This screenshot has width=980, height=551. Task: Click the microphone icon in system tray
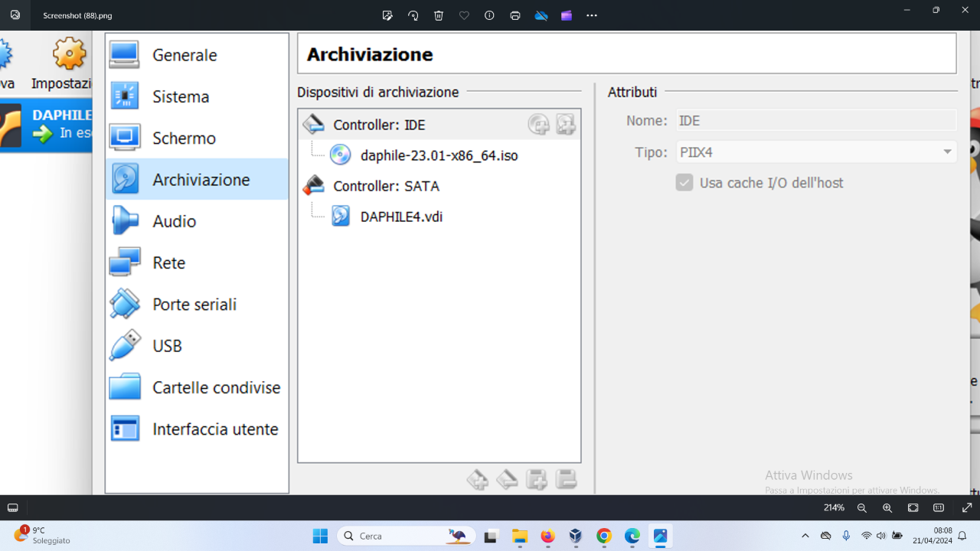point(846,536)
